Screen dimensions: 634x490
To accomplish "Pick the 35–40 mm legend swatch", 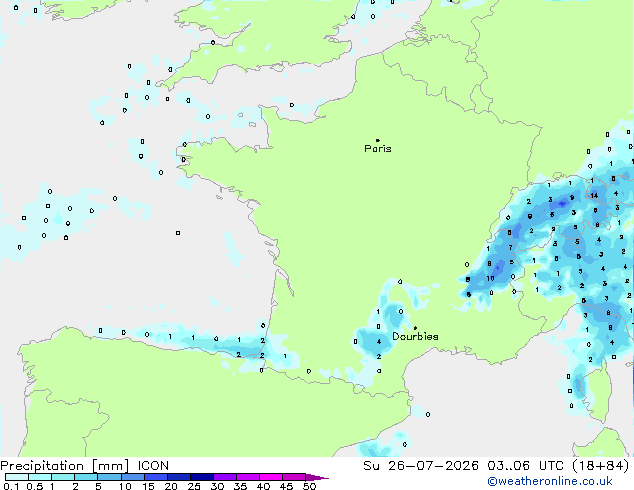I will (x=248, y=477).
